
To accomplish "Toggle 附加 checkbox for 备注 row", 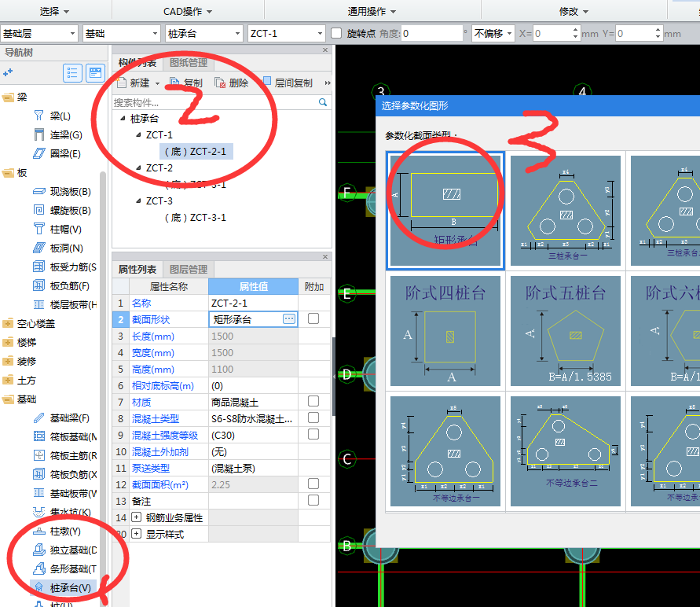I will click(x=313, y=500).
